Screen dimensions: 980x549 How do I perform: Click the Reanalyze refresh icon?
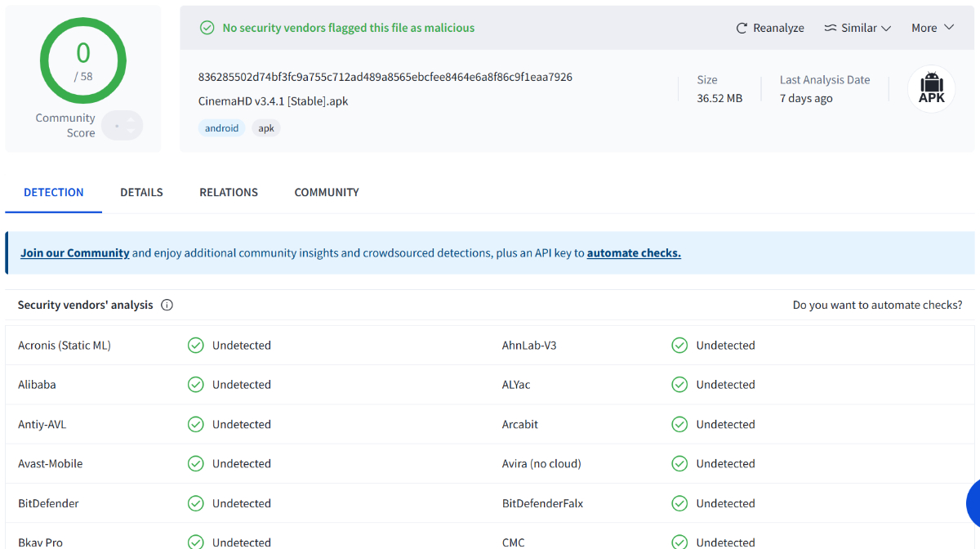[x=742, y=28]
